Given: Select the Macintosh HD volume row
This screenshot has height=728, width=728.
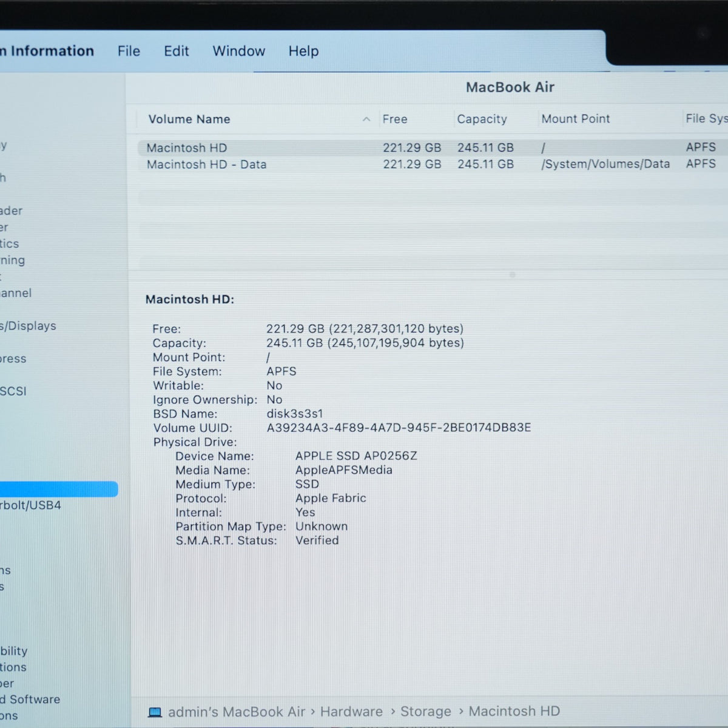Looking at the screenshot, I should 433,148.
